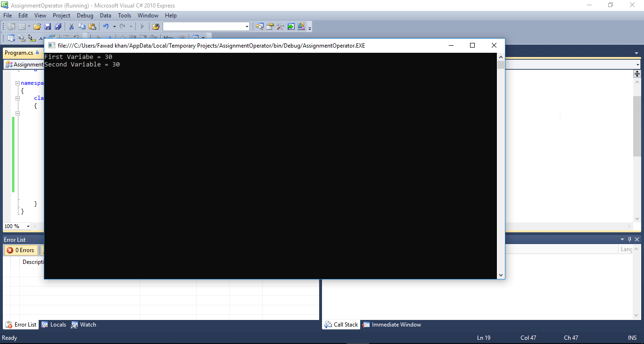Expand the editor members dropdown on right
This screenshot has height=344, width=644.
(637, 65)
